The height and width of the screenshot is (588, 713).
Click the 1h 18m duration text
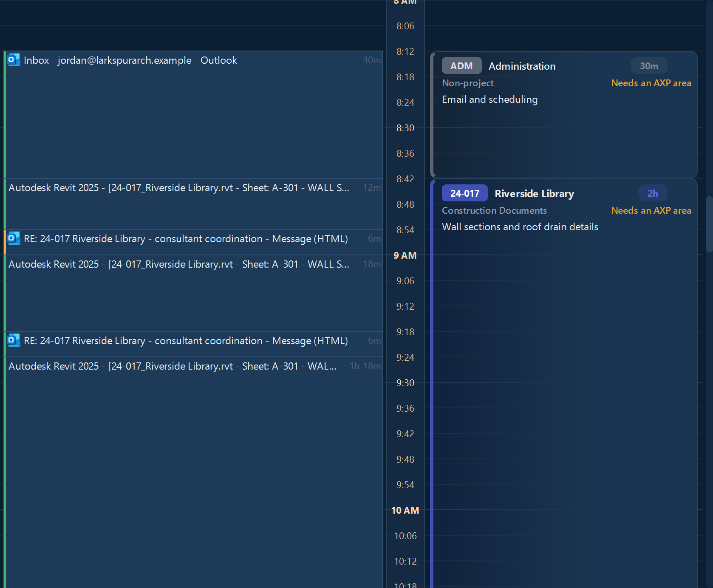365,366
